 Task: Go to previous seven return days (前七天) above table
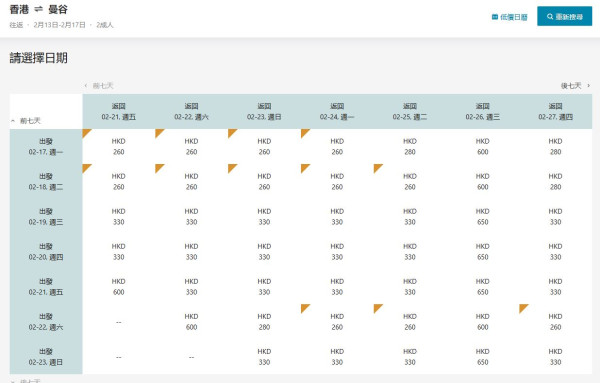click(99, 85)
